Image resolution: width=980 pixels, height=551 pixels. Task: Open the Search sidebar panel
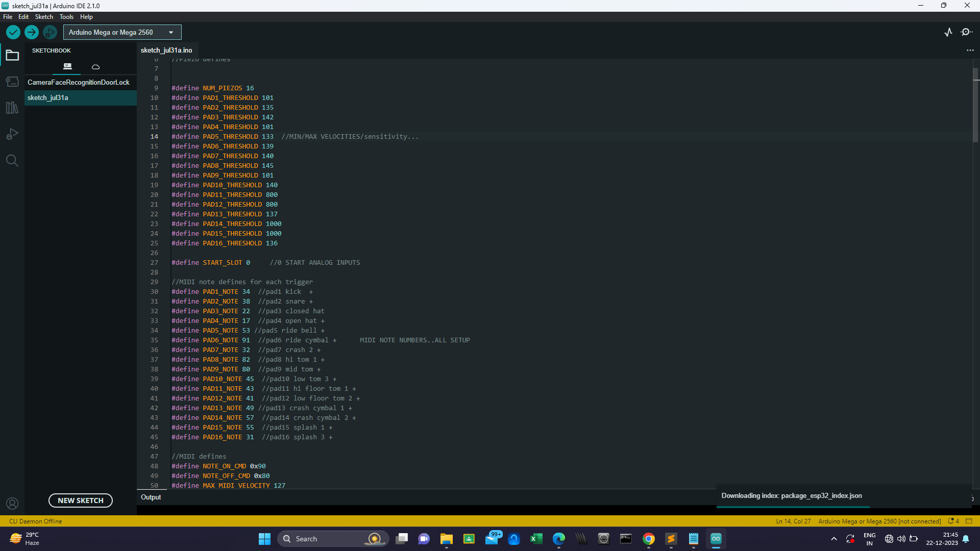(x=12, y=161)
